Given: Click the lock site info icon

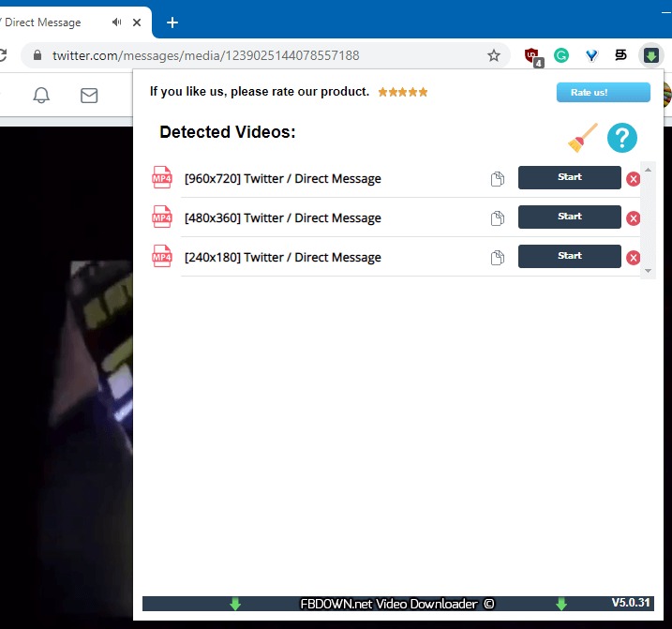Looking at the screenshot, I should [x=37, y=55].
